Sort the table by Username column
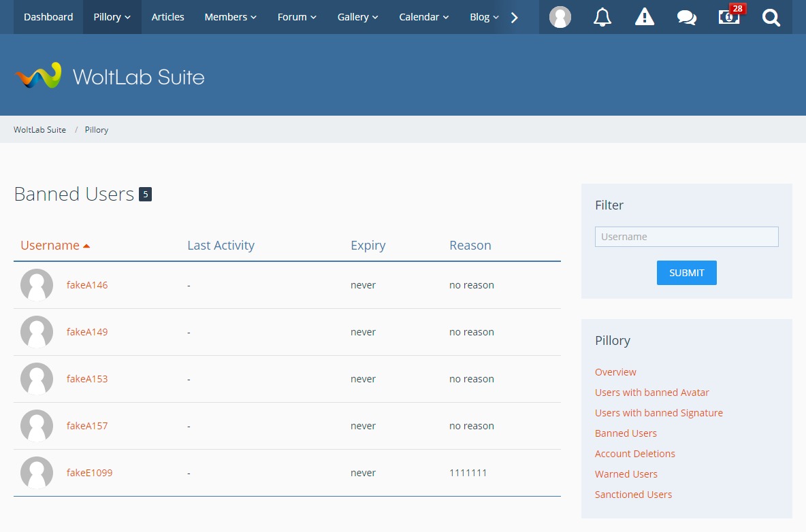This screenshot has width=806, height=532. [50, 246]
